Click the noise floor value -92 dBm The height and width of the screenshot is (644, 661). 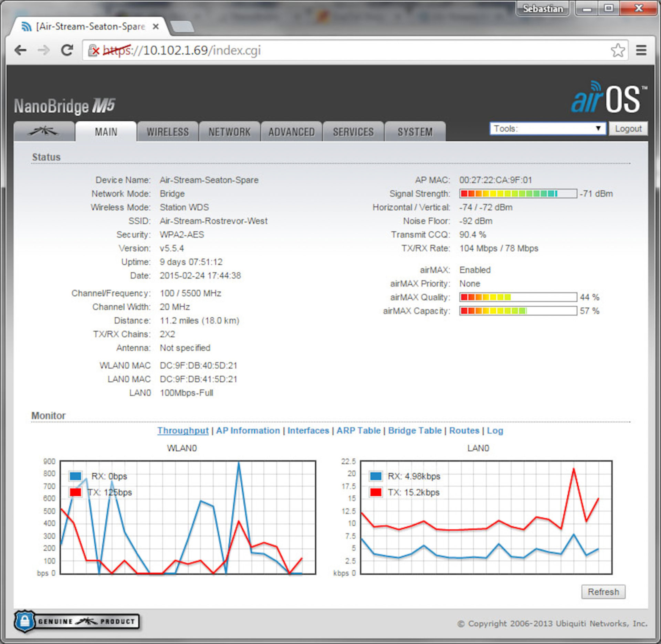476,221
